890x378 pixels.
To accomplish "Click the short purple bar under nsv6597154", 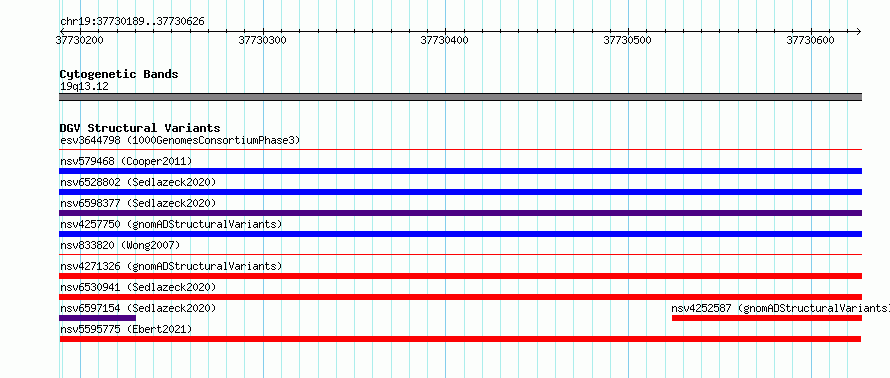I will [98, 318].
